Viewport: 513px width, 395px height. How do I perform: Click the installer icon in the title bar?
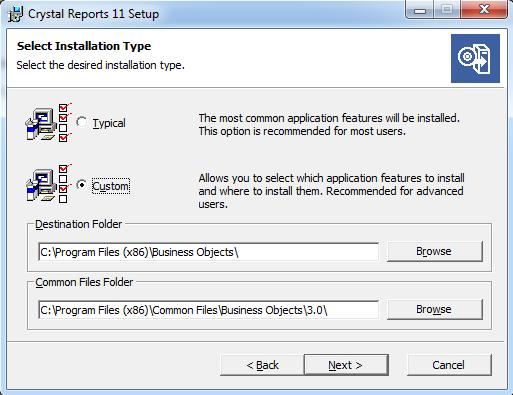pyautogui.click(x=15, y=14)
